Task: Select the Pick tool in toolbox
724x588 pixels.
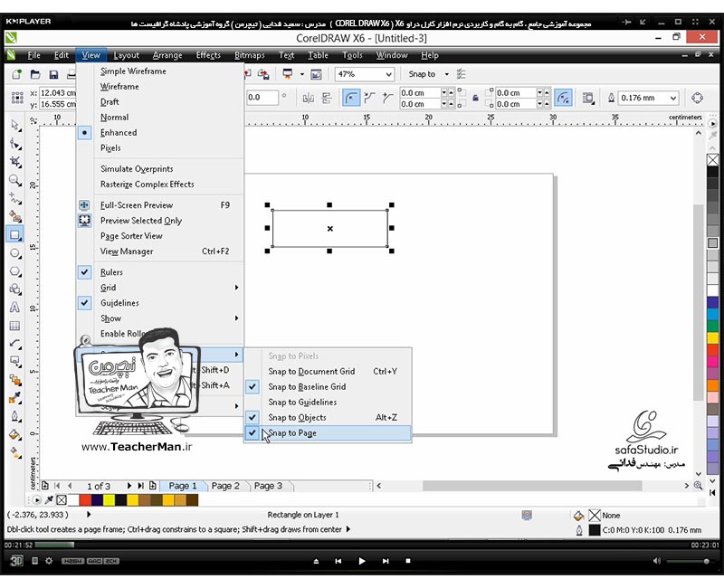Action: click(x=15, y=126)
